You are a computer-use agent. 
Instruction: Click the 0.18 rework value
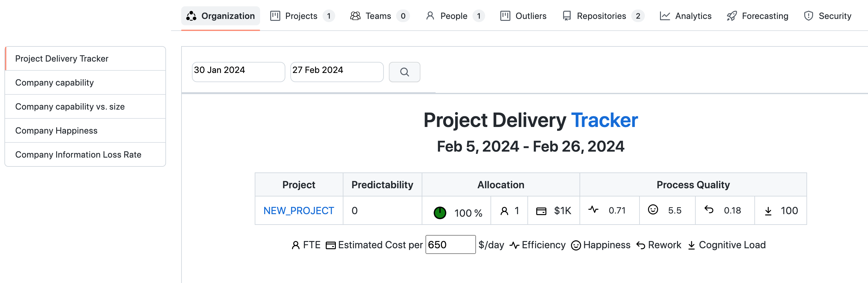[732, 210]
